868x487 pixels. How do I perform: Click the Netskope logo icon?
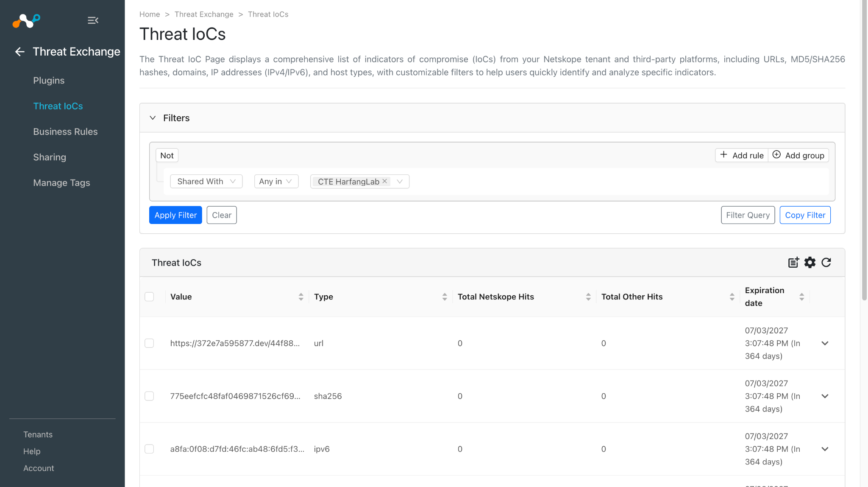[x=26, y=20]
